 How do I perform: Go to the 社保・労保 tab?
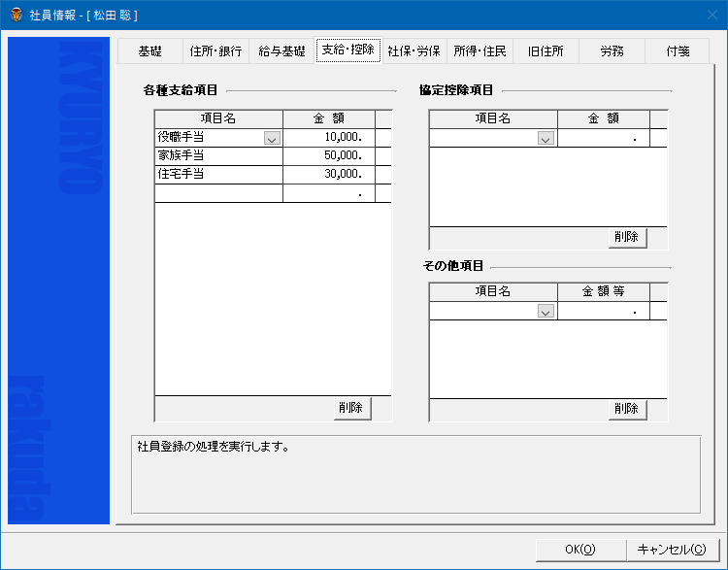414,51
